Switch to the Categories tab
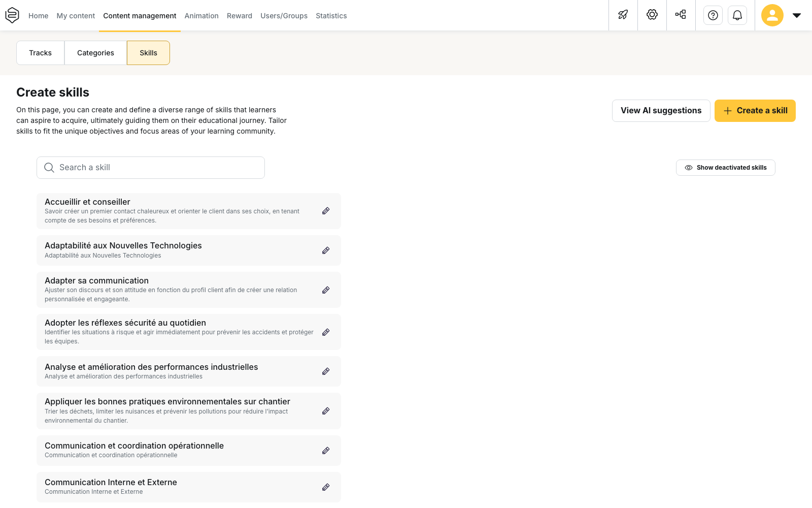 coord(95,53)
